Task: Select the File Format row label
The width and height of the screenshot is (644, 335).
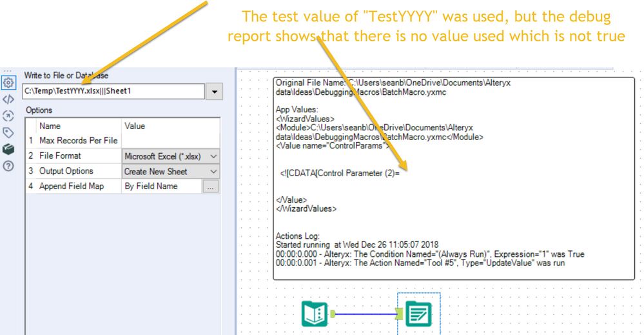Action: tap(60, 156)
